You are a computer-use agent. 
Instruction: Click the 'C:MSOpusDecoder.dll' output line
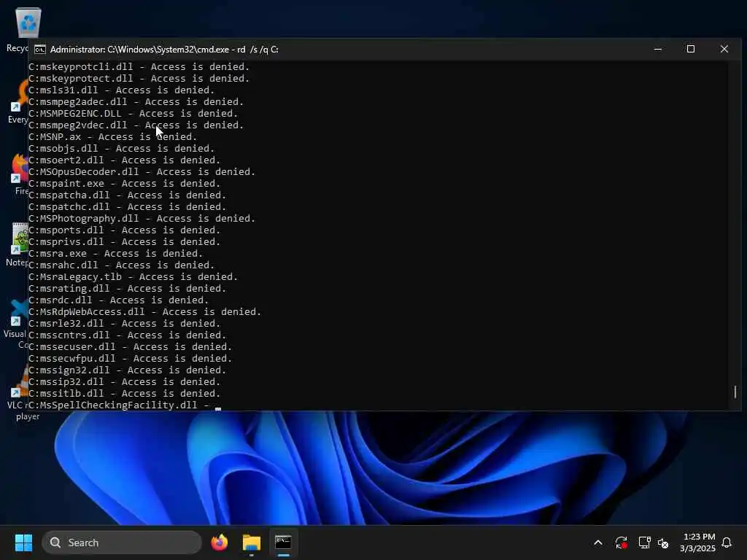pyautogui.click(x=142, y=171)
